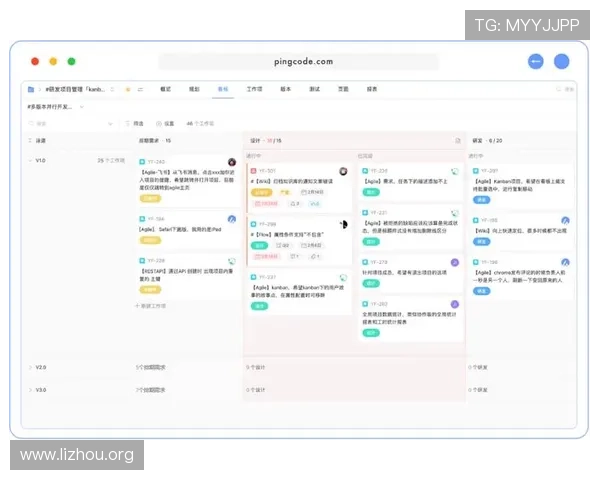Click the thumbs-up count on the 【Flow】 card

pyautogui.click(x=315, y=256)
